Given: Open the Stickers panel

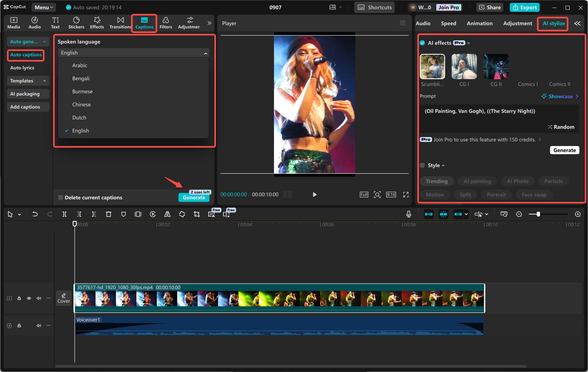Looking at the screenshot, I should point(76,23).
